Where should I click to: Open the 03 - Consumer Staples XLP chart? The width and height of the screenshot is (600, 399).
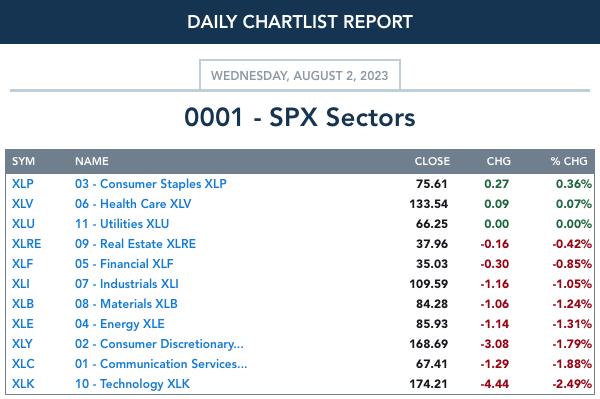[151, 184]
